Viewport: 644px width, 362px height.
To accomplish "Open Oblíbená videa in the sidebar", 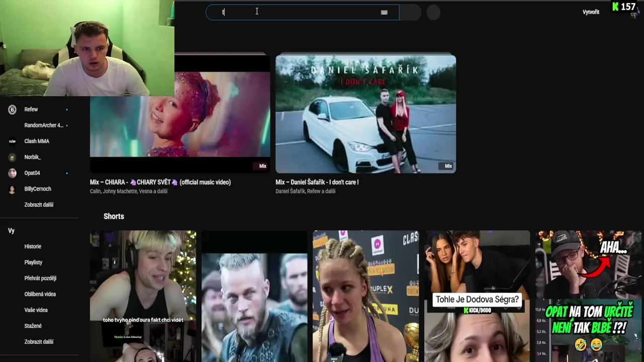I will tap(40, 294).
